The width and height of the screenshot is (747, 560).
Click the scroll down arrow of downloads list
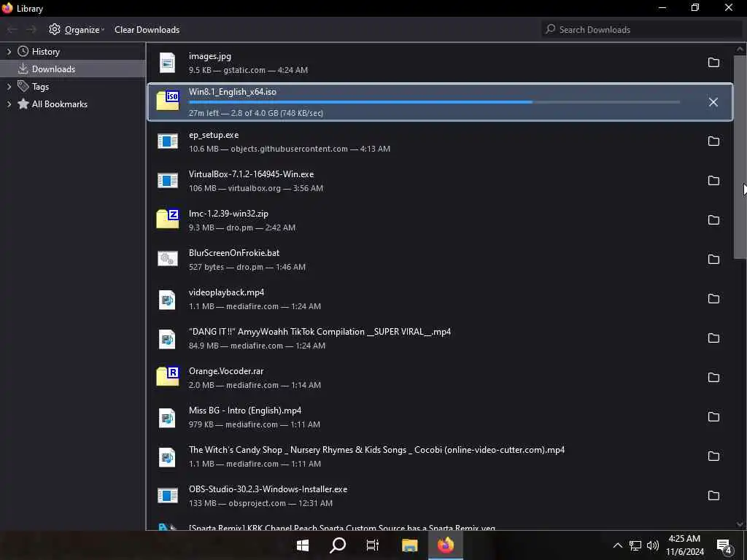pyautogui.click(x=740, y=524)
